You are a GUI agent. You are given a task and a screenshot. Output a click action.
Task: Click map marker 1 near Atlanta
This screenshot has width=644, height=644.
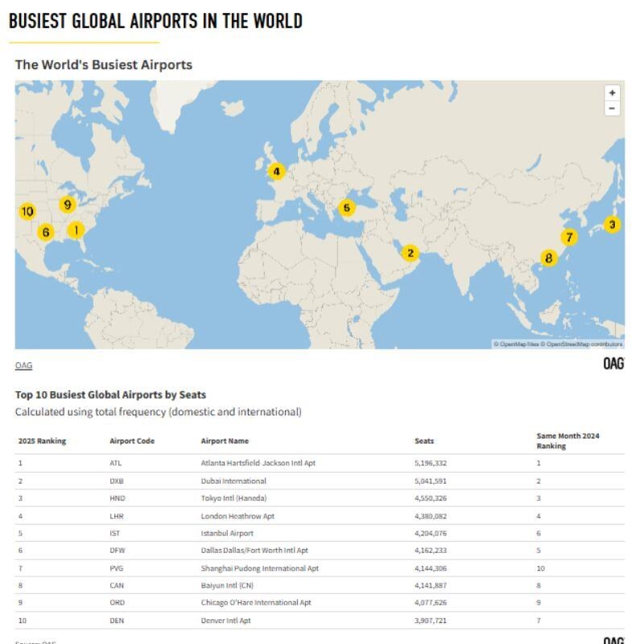click(76, 230)
